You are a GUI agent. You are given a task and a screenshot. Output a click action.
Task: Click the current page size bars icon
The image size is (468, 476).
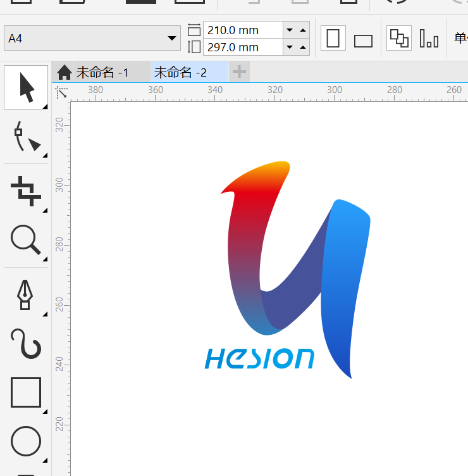(x=429, y=38)
